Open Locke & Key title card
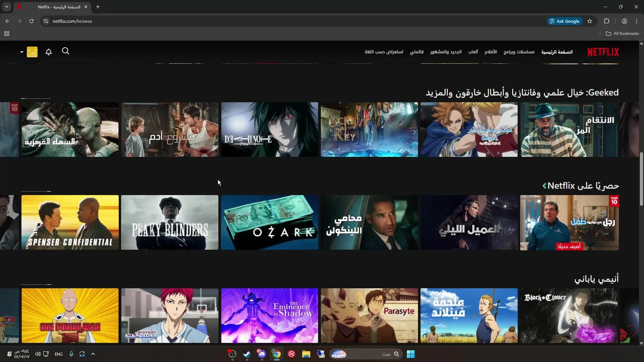The height and width of the screenshot is (362, 644). 369,130
